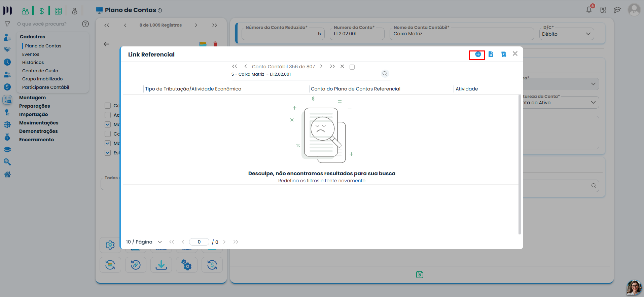This screenshot has height=297, width=644.
Task: Go to previous Conta Contábil record
Action: coord(246,67)
